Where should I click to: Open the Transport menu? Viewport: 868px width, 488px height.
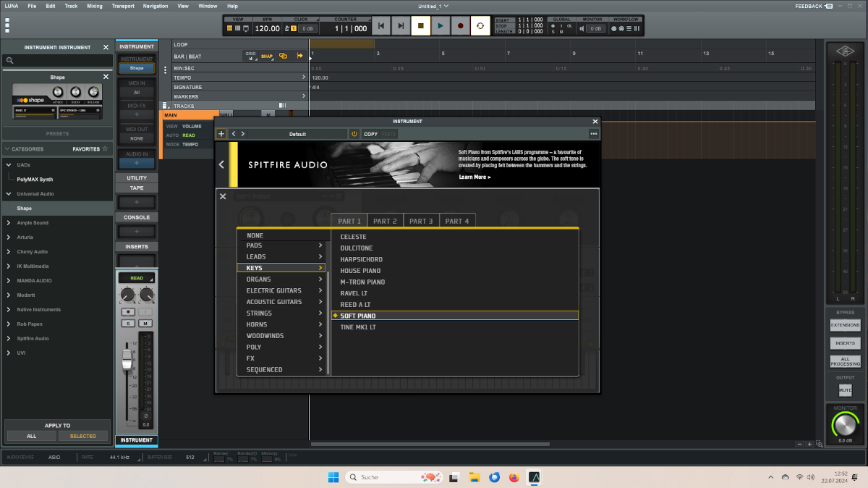123,6
